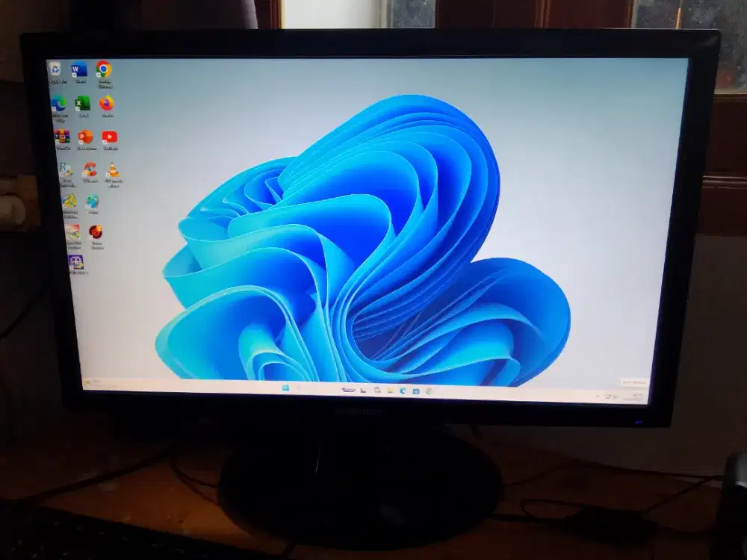This screenshot has height=560, width=747.
Task: Open the Start menu
Action: pos(285,388)
